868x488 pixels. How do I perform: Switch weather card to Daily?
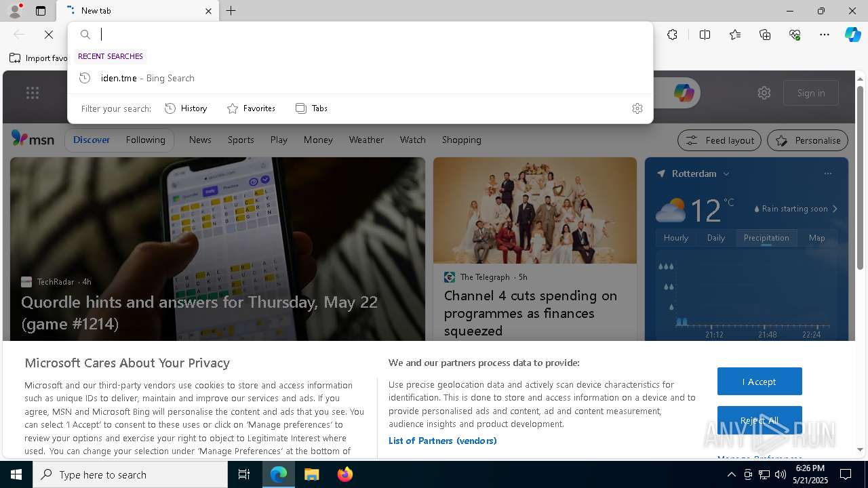click(x=716, y=238)
